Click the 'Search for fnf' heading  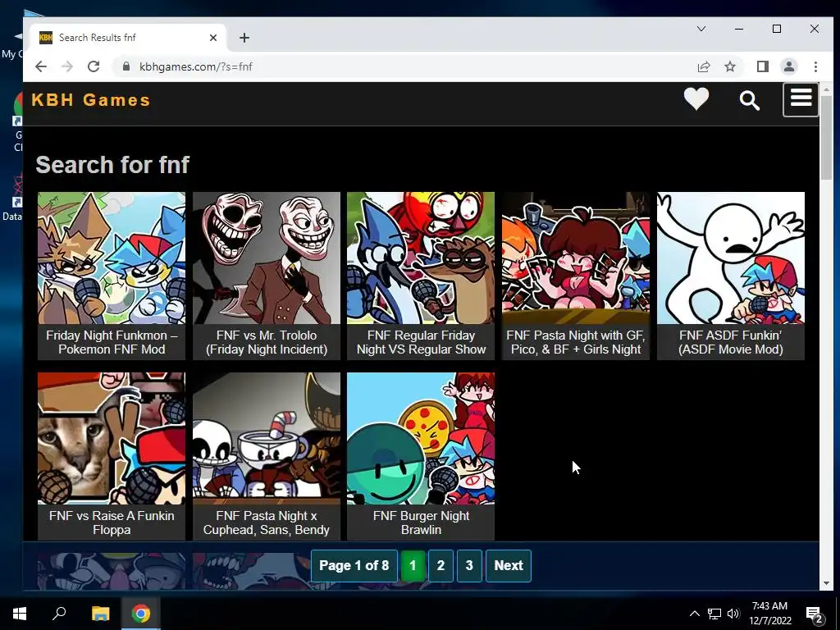(112, 164)
